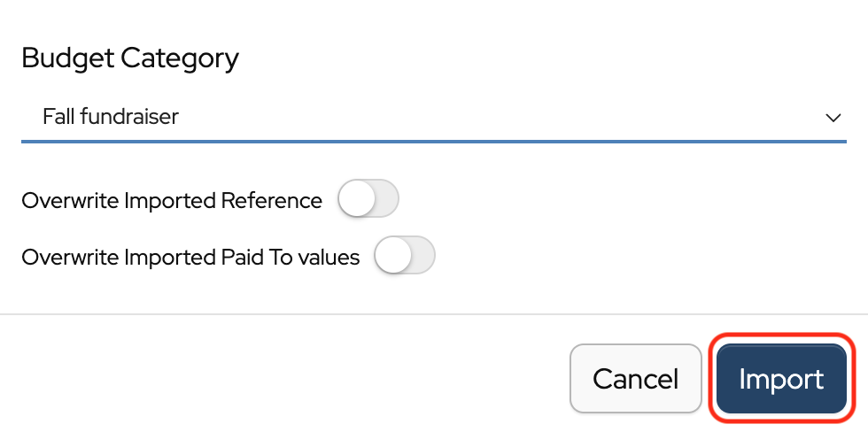Click the Overwrite Imported Reference label

point(172,201)
